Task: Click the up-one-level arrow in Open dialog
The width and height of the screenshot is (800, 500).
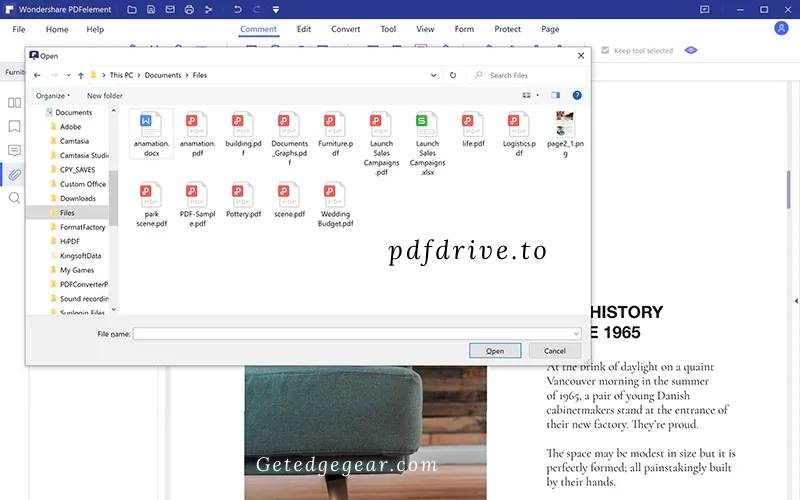Action: (x=81, y=76)
